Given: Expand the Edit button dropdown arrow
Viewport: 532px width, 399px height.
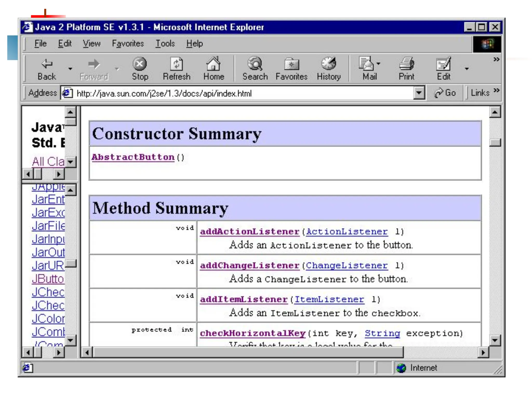Looking at the screenshot, I should [467, 69].
